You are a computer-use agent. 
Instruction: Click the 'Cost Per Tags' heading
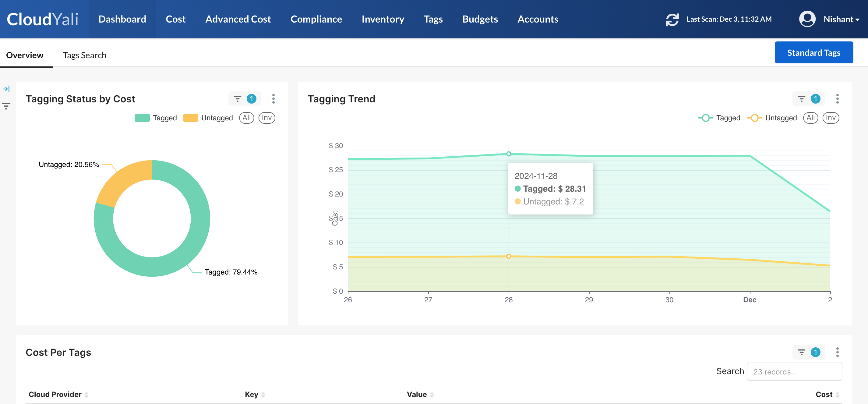point(58,353)
